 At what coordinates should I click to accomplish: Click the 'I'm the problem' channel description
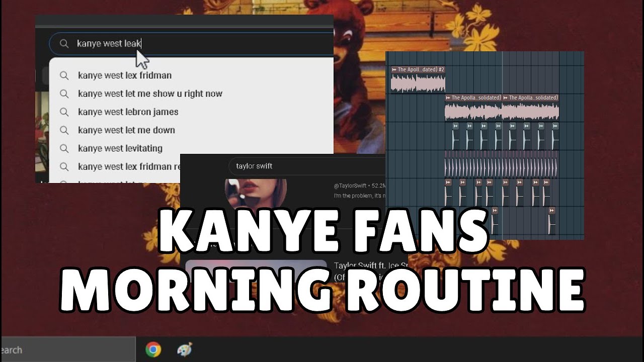click(360, 195)
